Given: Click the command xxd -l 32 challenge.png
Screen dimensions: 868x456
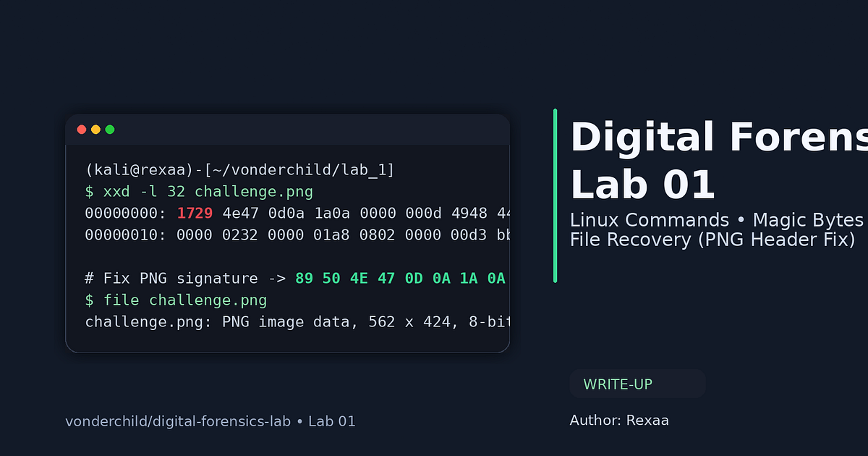Looking at the screenshot, I should (208, 192).
